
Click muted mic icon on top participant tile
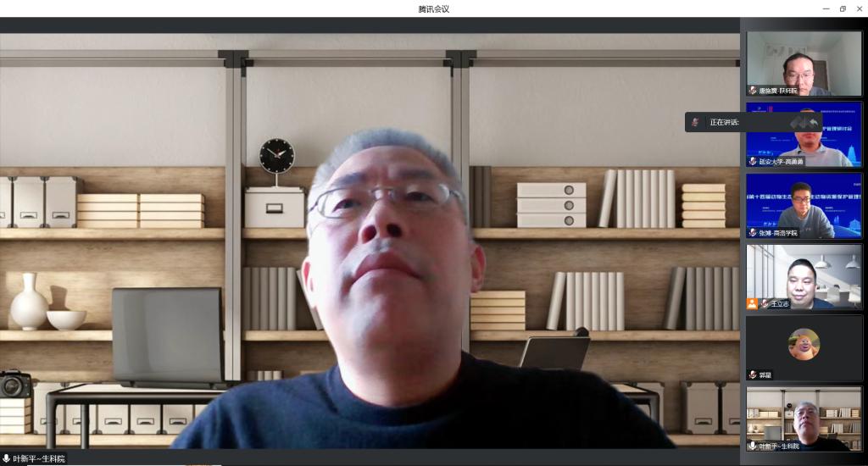click(753, 90)
